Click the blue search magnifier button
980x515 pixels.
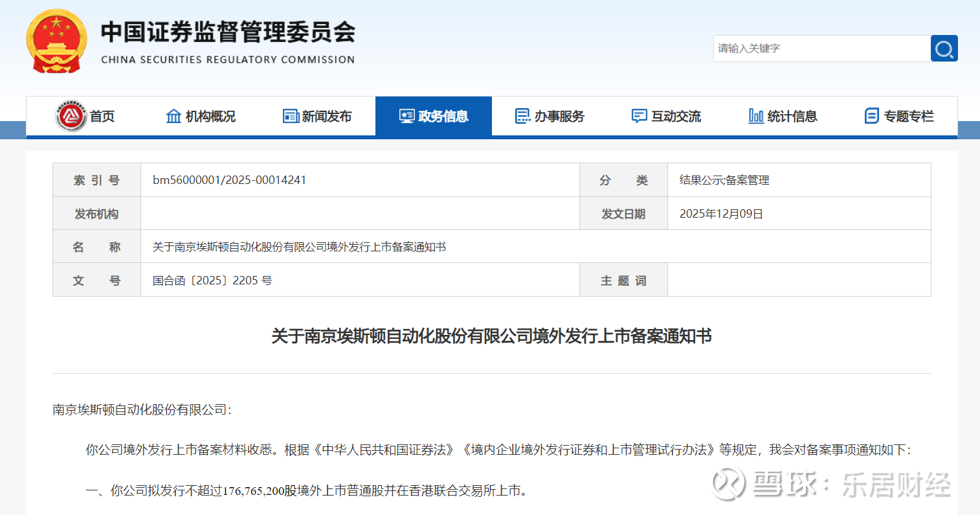(944, 49)
